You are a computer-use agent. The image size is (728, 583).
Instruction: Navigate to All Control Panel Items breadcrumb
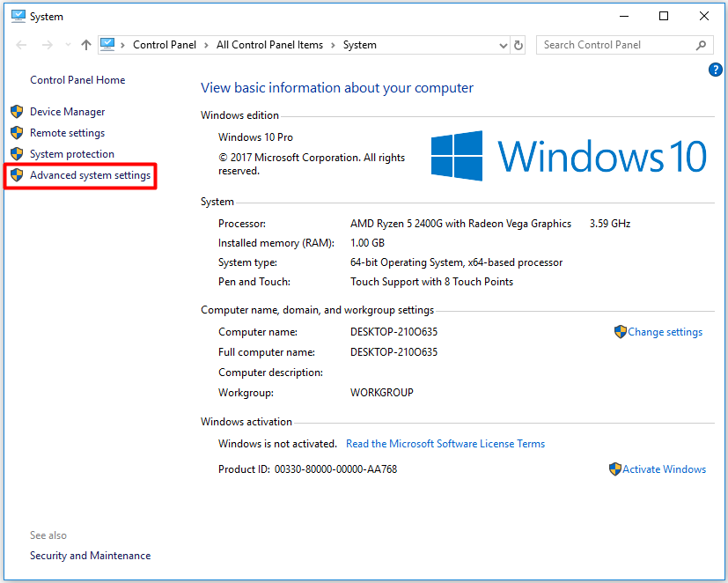[269, 45]
